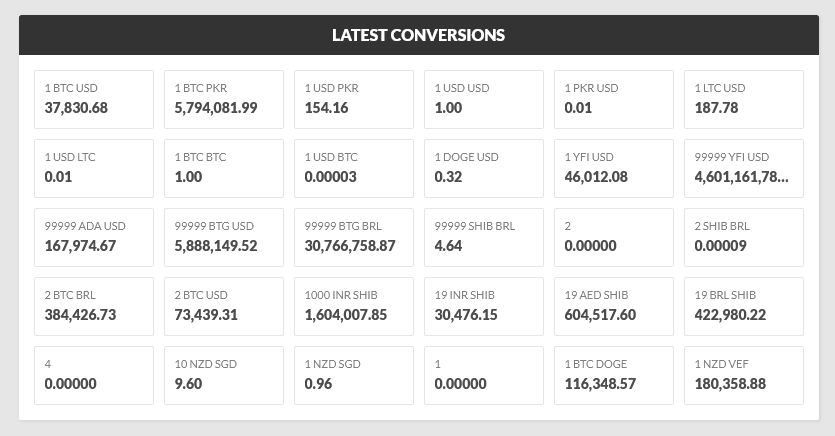Open the 1 YFI USD 46,012.08 card

point(613,169)
